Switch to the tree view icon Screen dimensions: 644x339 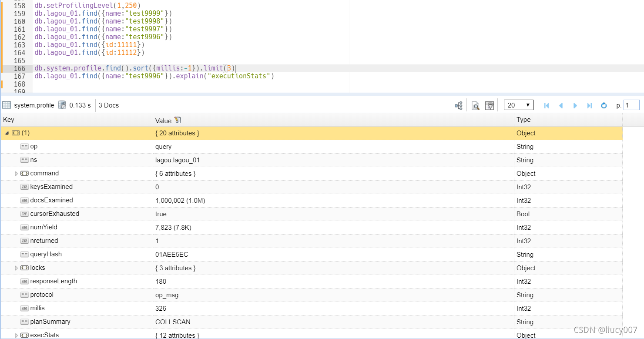click(x=459, y=105)
